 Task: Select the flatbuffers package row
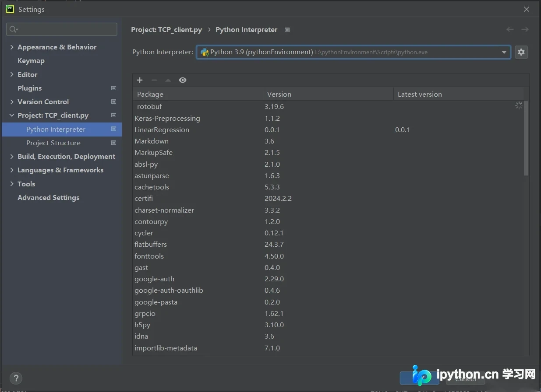click(328, 245)
